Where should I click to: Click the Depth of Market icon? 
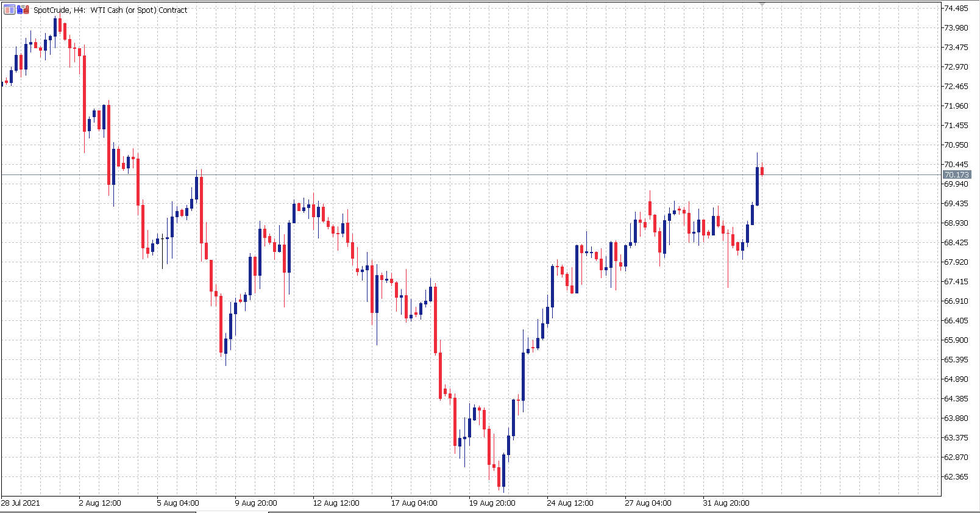(x=23, y=10)
